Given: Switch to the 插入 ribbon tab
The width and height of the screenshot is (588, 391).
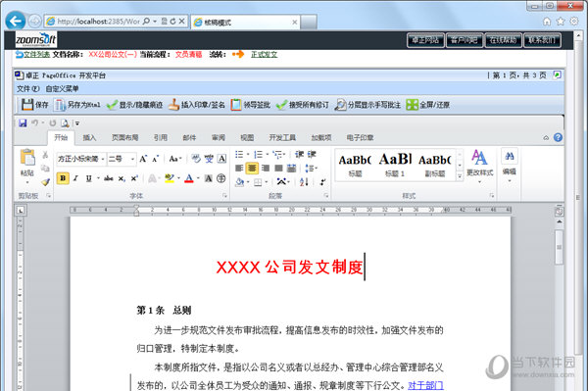Looking at the screenshot, I should coord(89,137).
